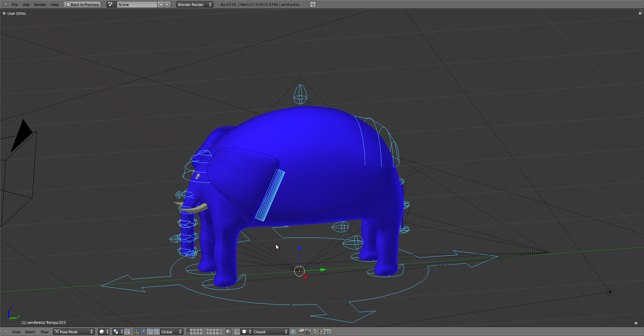Open the Pose Mode dropdown
Image resolution: width=644 pixels, height=336 pixels.
74,332
